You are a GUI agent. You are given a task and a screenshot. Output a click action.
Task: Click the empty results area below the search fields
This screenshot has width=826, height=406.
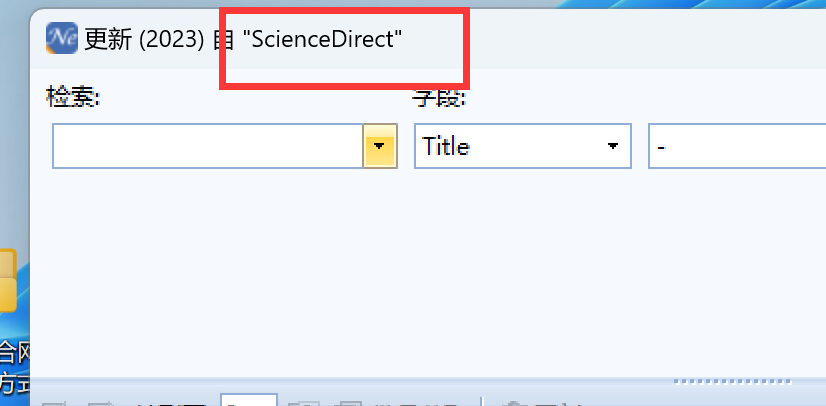point(428,273)
